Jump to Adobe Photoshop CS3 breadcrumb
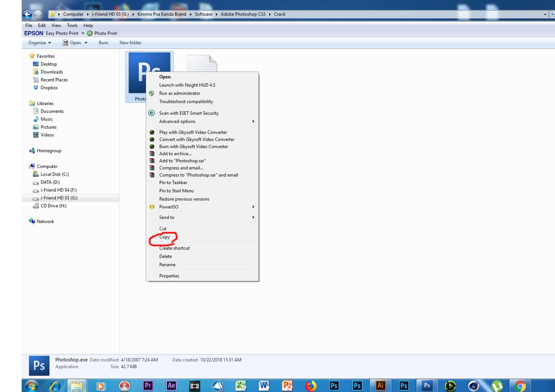 point(243,14)
